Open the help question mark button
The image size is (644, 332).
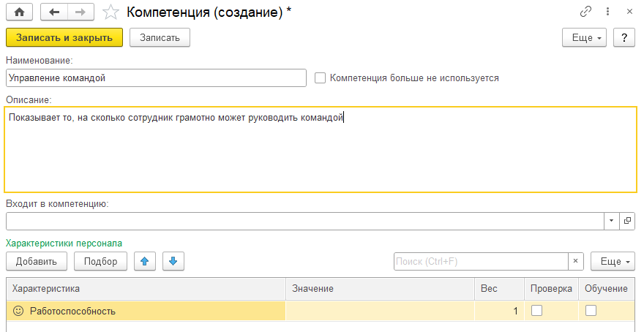point(624,38)
